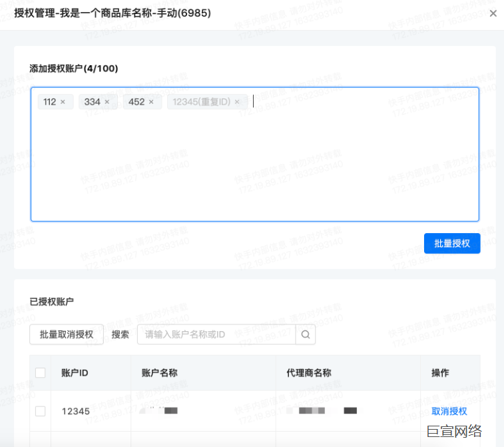Click the 搜索 label
The width and height of the screenshot is (504, 447).
tap(121, 334)
